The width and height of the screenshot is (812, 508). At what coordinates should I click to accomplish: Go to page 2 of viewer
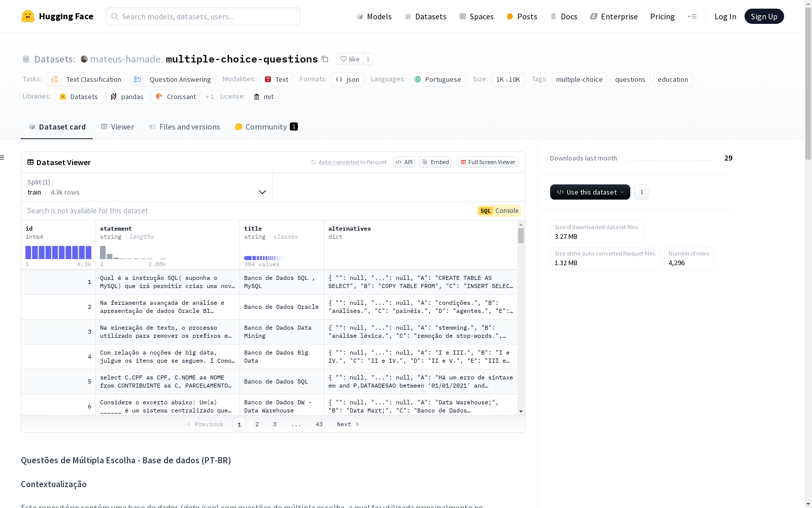click(257, 424)
